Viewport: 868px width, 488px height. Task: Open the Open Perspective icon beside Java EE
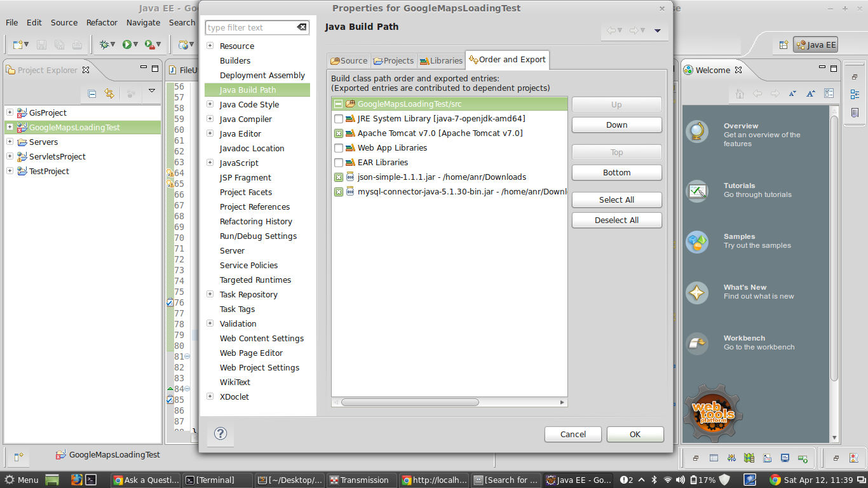pyautogui.click(x=783, y=44)
